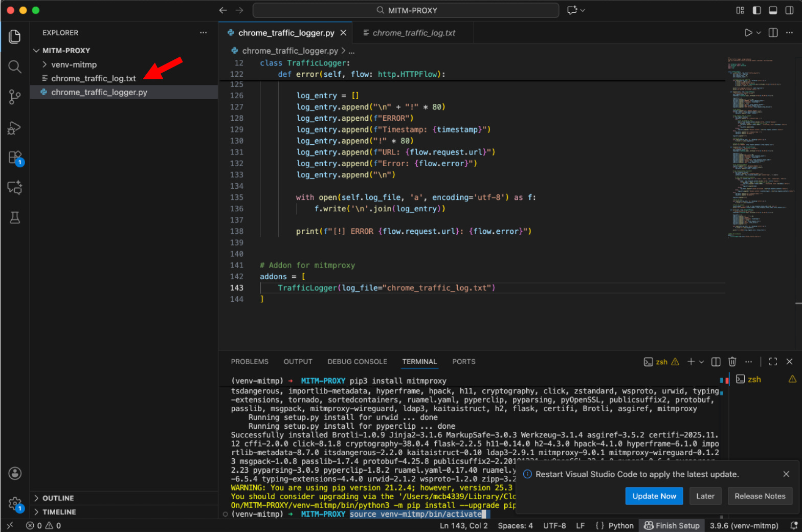The width and height of the screenshot is (802, 532).
Task: Click the code minimap overview
Action: pos(761,148)
